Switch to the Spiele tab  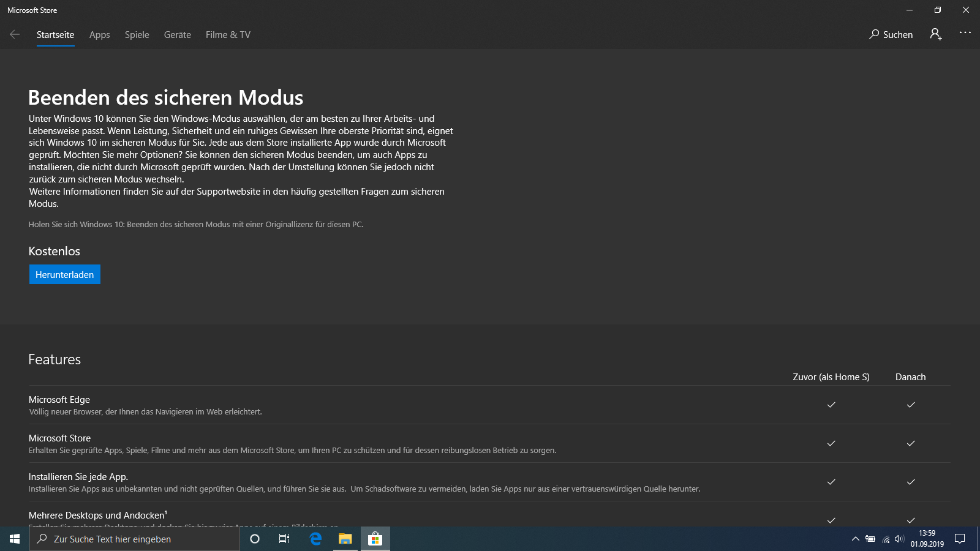point(137,35)
